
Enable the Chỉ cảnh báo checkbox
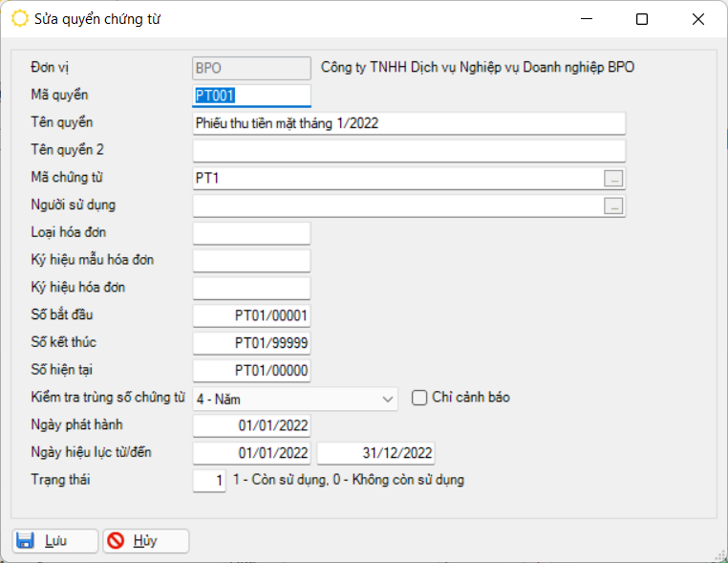point(419,399)
